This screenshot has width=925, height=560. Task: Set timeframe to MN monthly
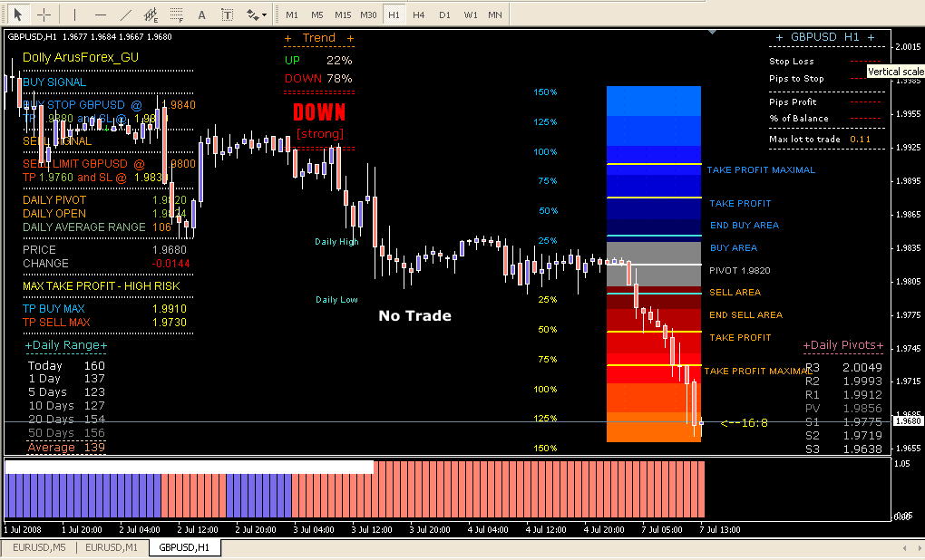(x=494, y=15)
